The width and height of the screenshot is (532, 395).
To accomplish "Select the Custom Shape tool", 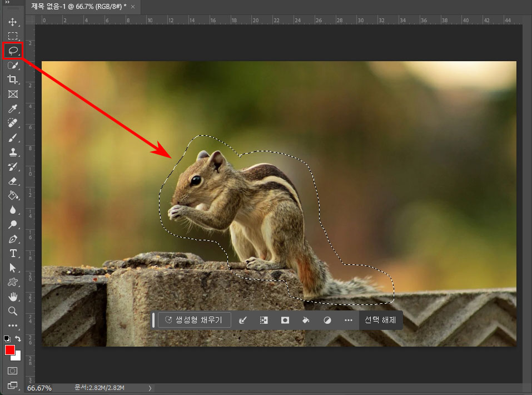I will tap(13, 282).
